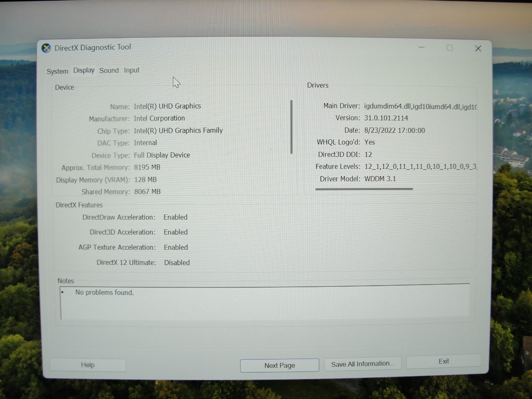Click the 'Main Driver:' label
The height and width of the screenshot is (399, 532).
point(342,106)
